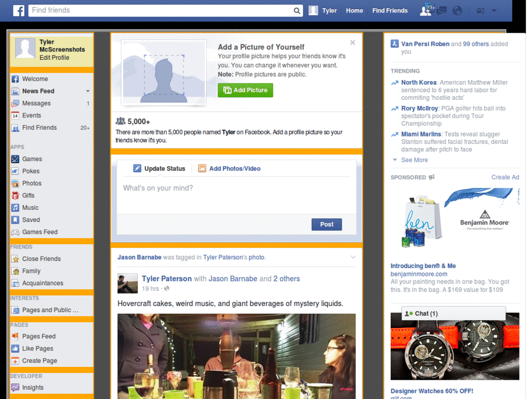The image size is (532, 399).
Task: Select the Add Photos/Video tab
Action: point(229,169)
